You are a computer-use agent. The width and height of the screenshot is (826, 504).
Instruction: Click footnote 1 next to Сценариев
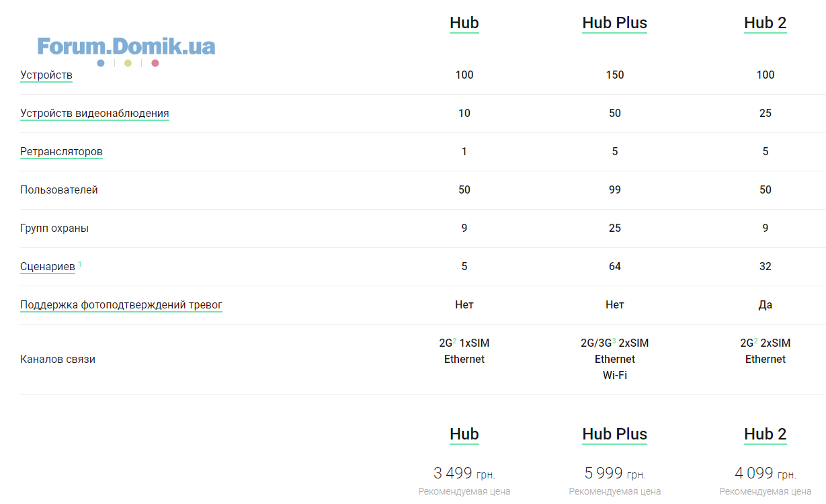coord(80,264)
